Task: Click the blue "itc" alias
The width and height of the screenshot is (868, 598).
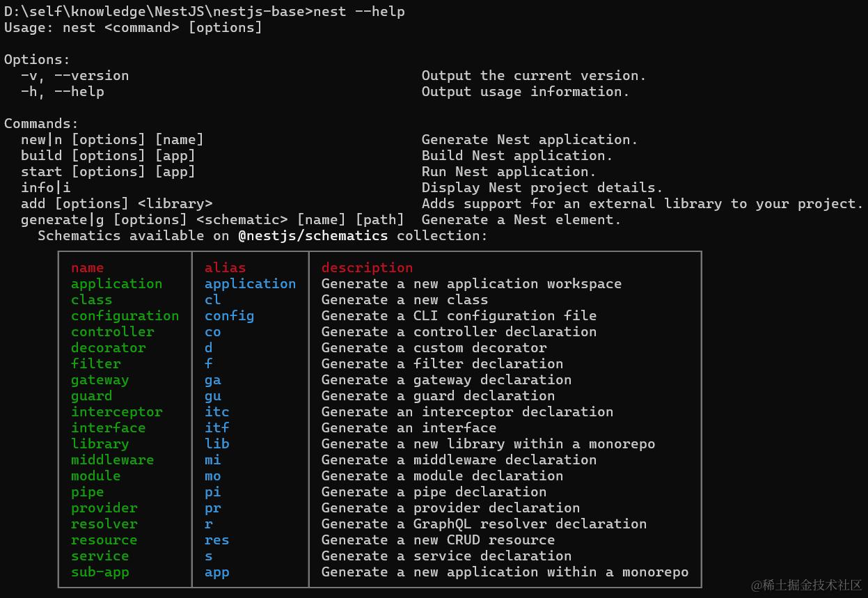Action: [x=216, y=411]
